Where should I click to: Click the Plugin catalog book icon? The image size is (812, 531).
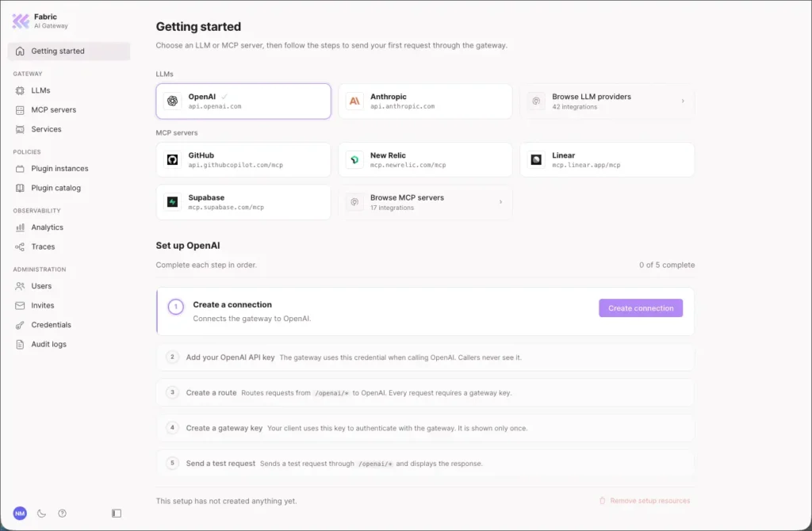(x=20, y=189)
